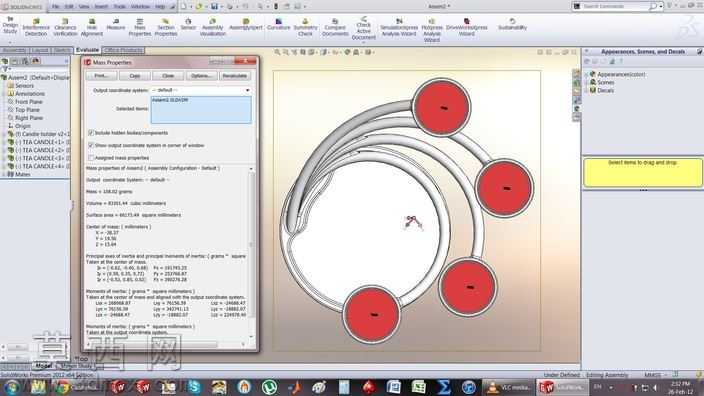704x396 pixels.
Task: Run Interference Detection
Action: tap(36, 27)
